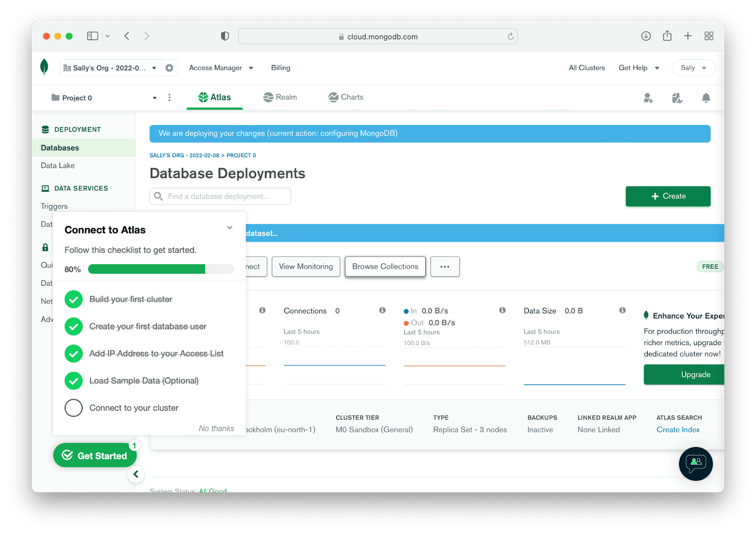Viewport: 756px width, 534px height.
Task: Switch to the Realm tab
Action: click(280, 97)
